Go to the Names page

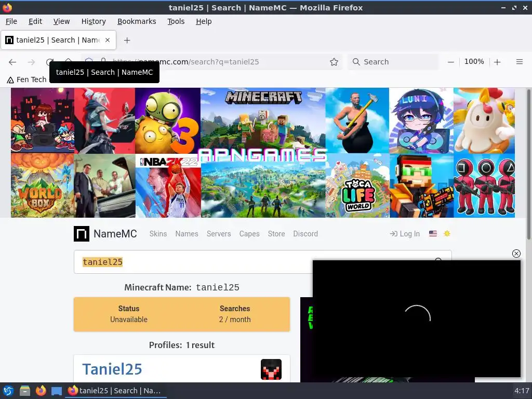click(187, 234)
